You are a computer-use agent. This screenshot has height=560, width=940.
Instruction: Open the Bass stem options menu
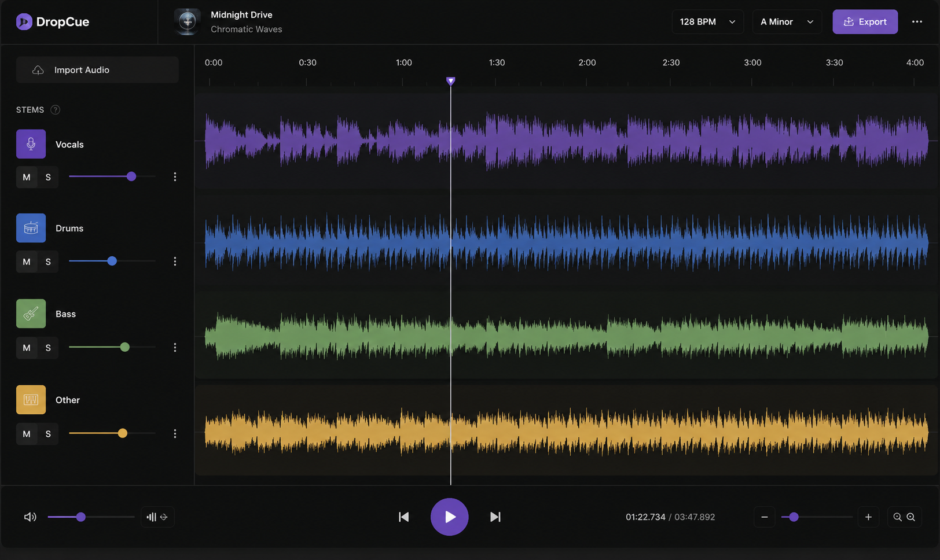pos(175,348)
